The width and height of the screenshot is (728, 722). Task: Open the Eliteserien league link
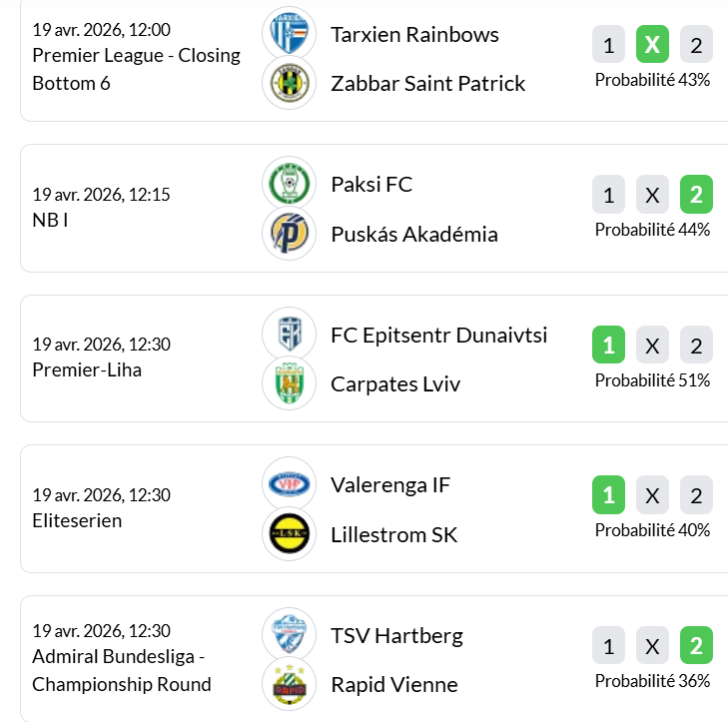click(77, 520)
